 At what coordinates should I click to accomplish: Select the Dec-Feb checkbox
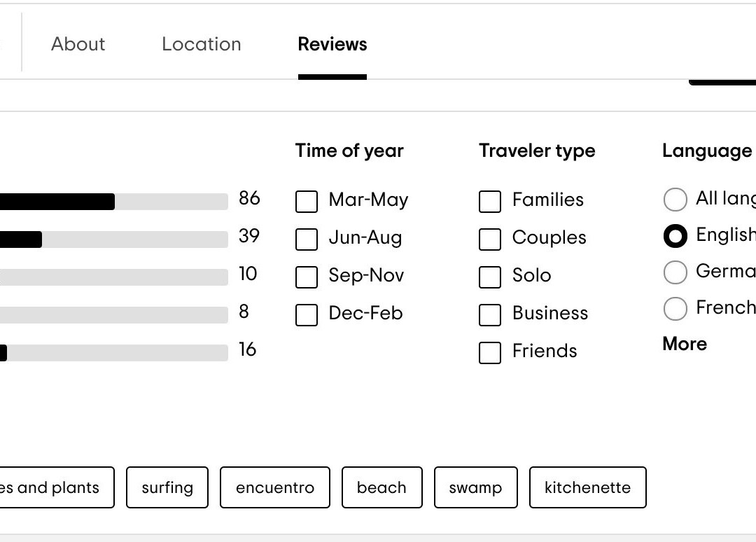(x=307, y=315)
